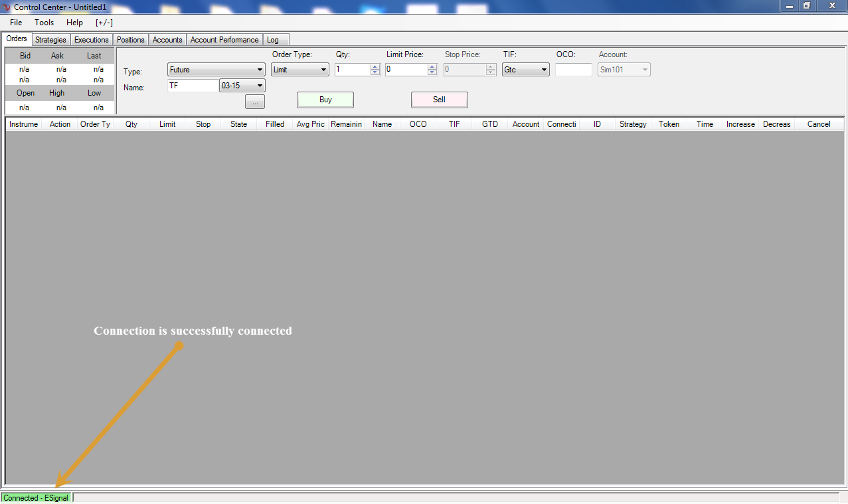Sort by the Name column header

(x=382, y=124)
